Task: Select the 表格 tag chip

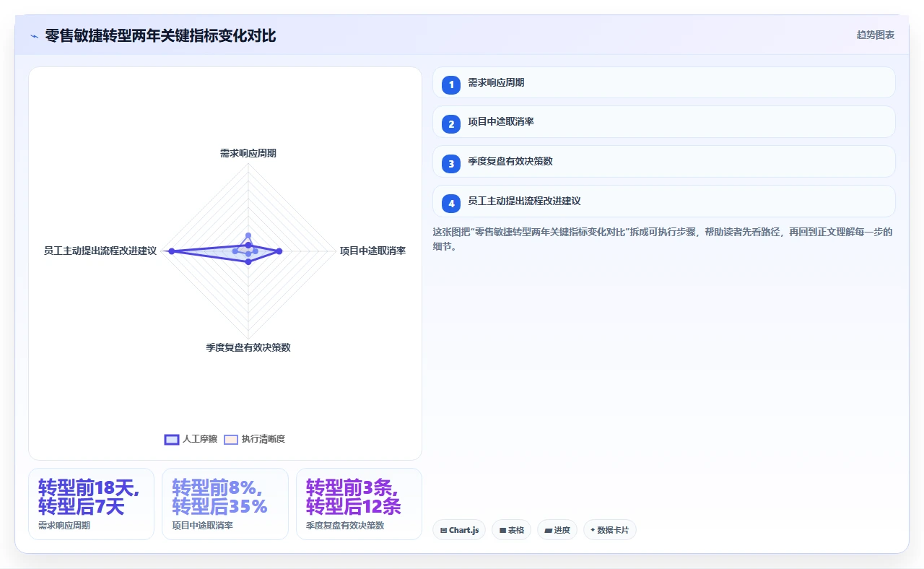Action: pos(511,530)
